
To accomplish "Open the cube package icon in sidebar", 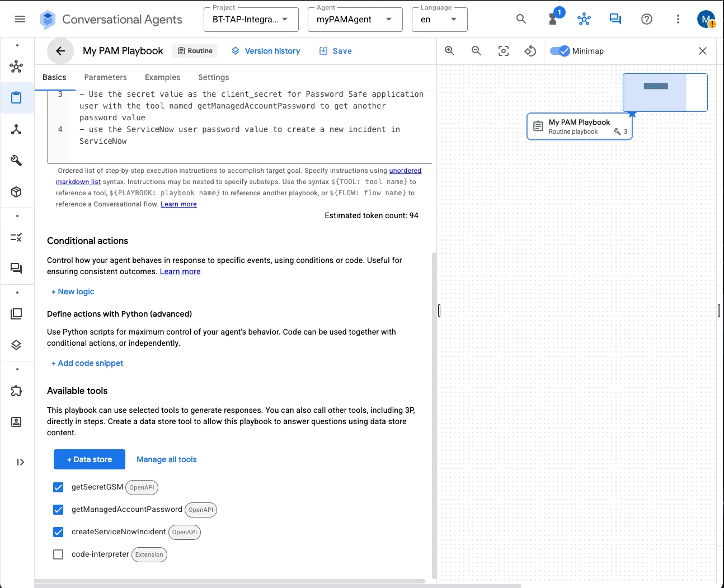I will click(16, 192).
